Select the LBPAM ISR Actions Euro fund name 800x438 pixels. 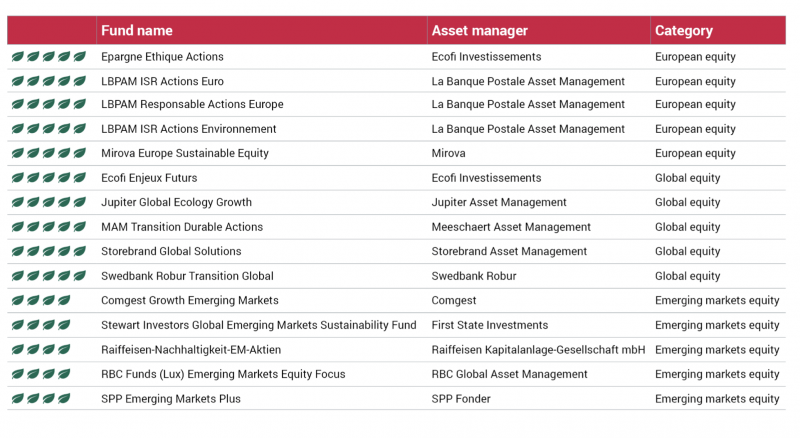click(162, 81)
